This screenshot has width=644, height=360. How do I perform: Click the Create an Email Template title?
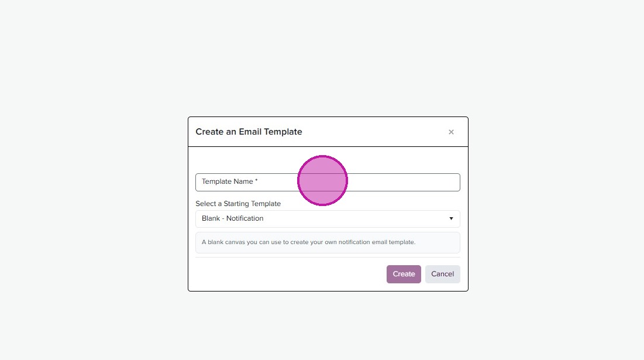(x=249, y=132)
